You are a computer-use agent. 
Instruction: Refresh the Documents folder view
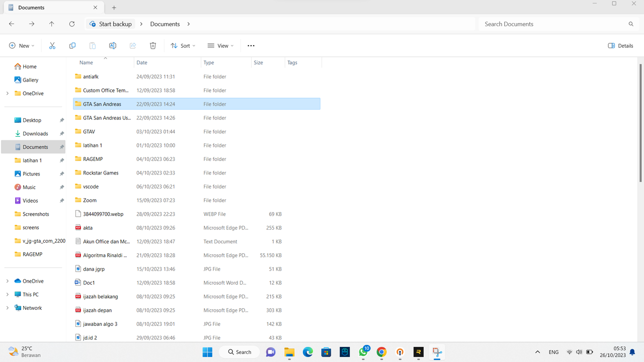tap(72, 24)
